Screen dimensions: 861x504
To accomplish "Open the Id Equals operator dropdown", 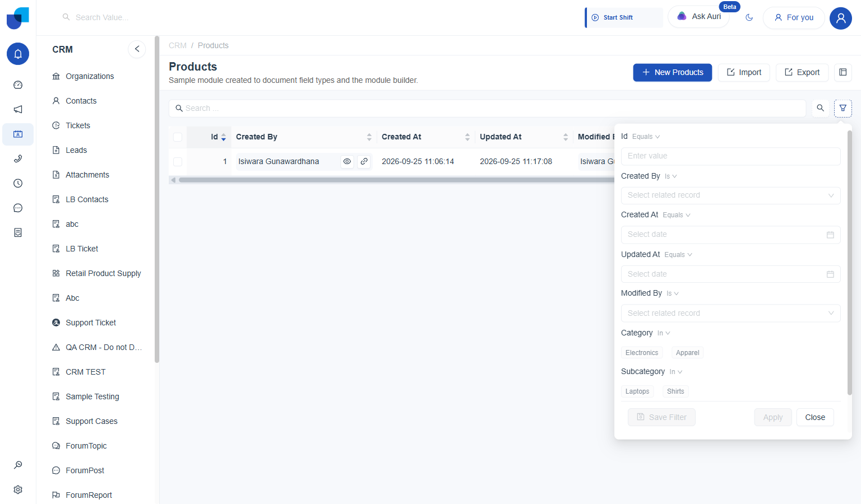I will pos(646,137).
